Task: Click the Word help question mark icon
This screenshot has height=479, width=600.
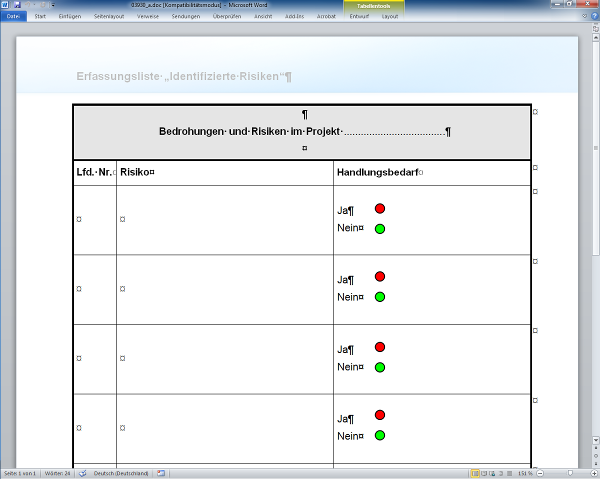Action: [593, 16]
